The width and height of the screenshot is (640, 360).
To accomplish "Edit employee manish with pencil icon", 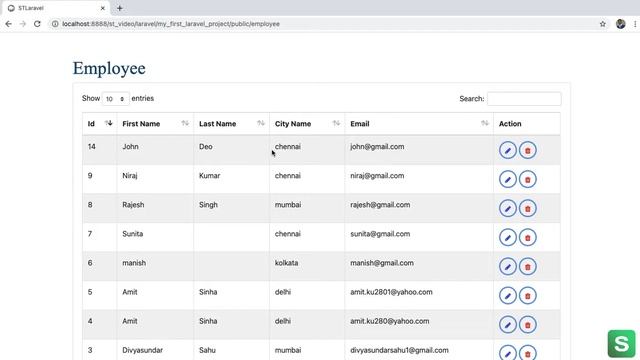I will click(x=508, y=267).
